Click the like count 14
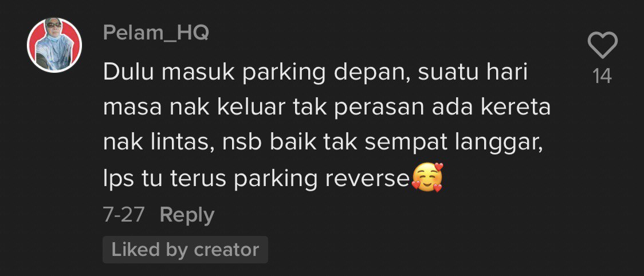The image size is (644, 276). point(603,76)
